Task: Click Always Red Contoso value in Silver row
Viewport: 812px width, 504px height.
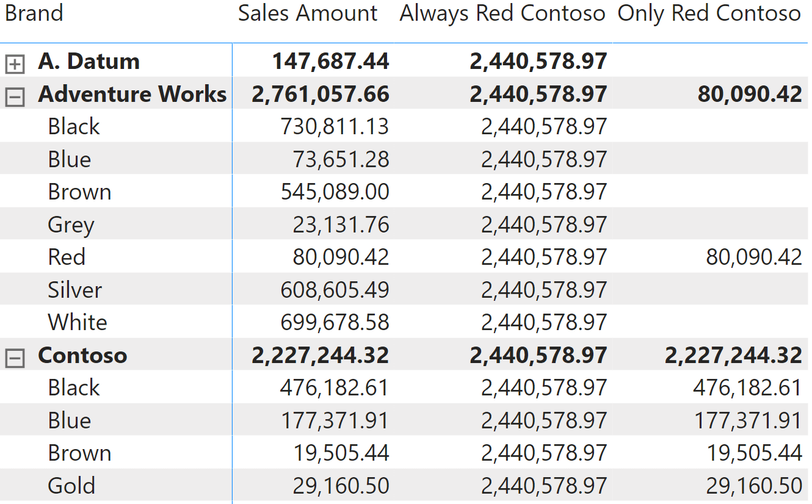Action: (544, 290)
